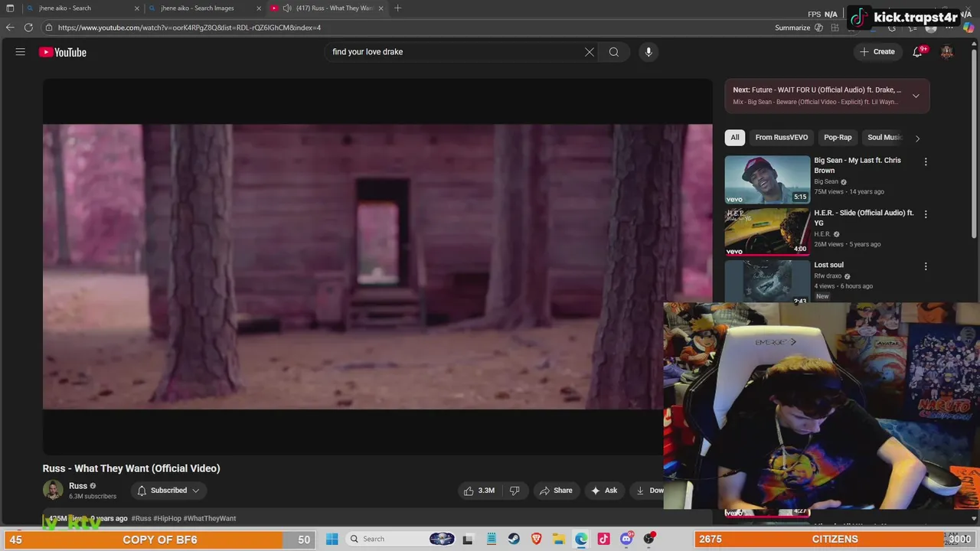This screenshot has width=980, height=551.
Task: Expand the Next playlist panel
Action: coord(916,96)
